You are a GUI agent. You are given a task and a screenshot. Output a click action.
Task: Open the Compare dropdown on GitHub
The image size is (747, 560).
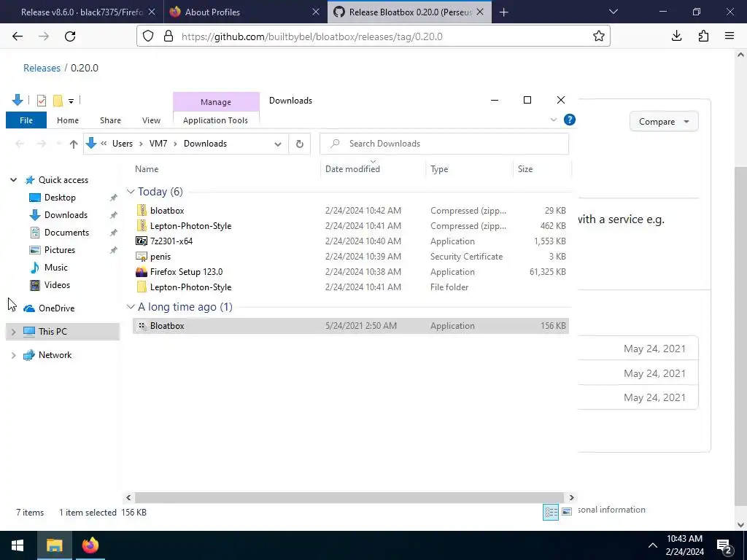click(664, 122)
